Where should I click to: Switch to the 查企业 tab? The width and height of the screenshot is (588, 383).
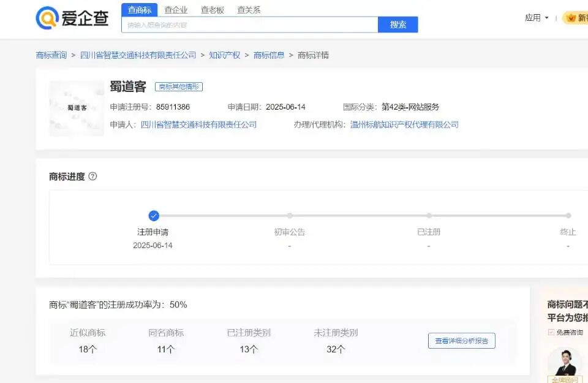(176, 10)
